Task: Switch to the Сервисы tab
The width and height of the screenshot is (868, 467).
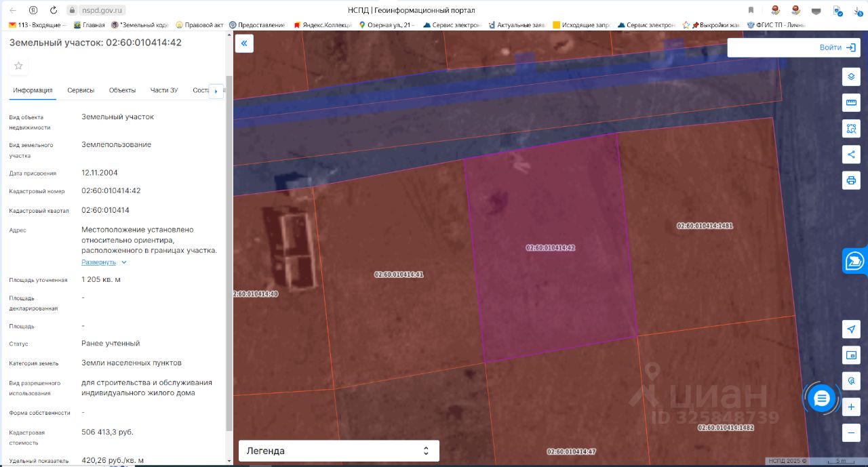Action: pos(81,90)
